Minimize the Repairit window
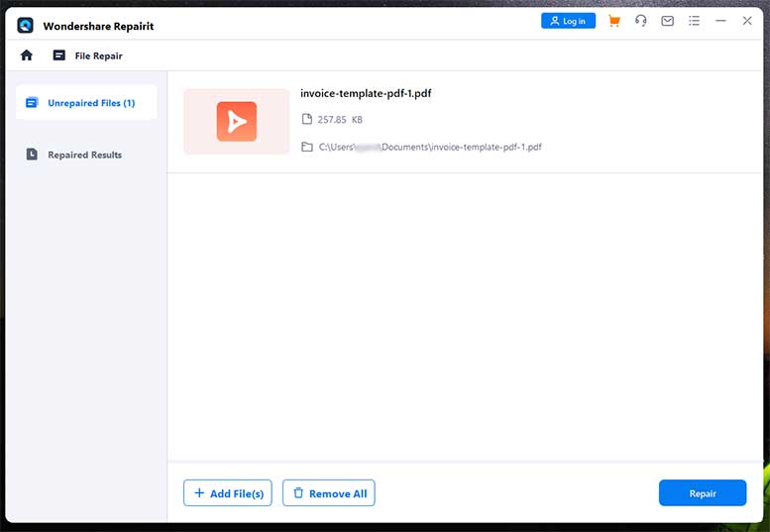The height and width of the screenshot is (532, 770). (x=720, y=21)
